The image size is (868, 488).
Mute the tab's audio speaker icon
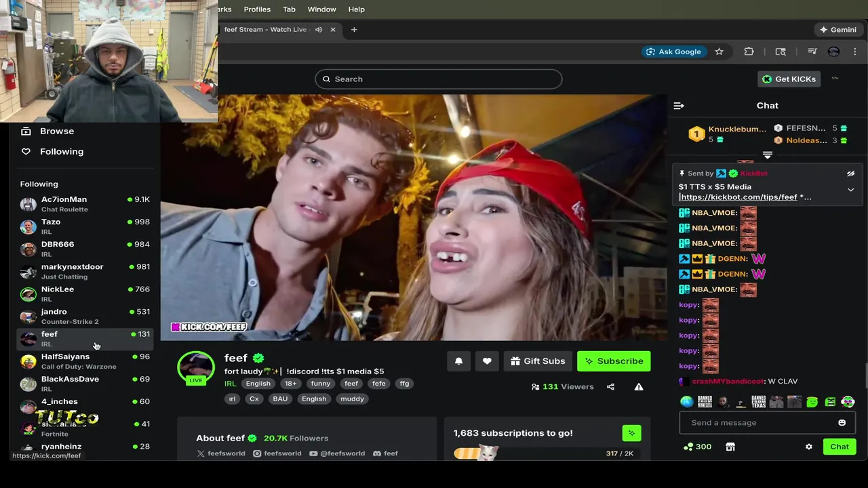coord(319,30)
